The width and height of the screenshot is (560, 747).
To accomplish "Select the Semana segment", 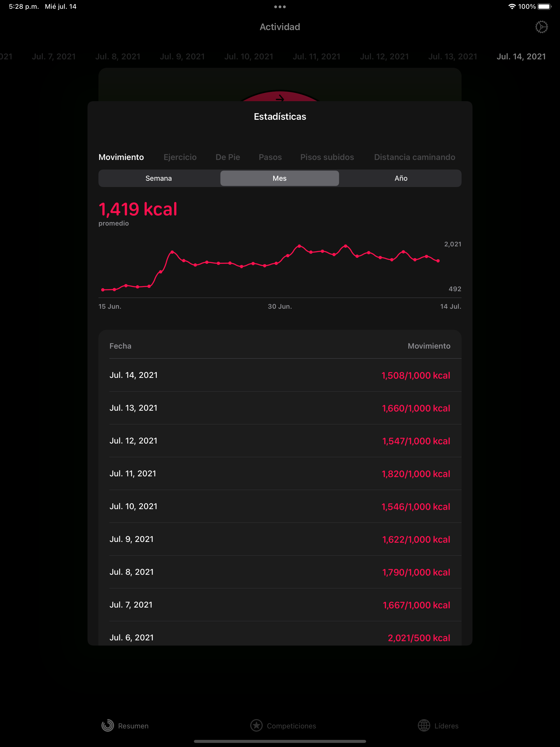I will tap(159, 178).
